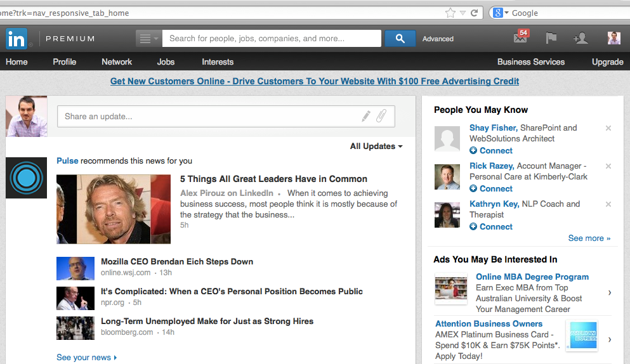Open Online MBA Degree Program ad
This screenshot has height=364, width=630.
coord(532,277)
